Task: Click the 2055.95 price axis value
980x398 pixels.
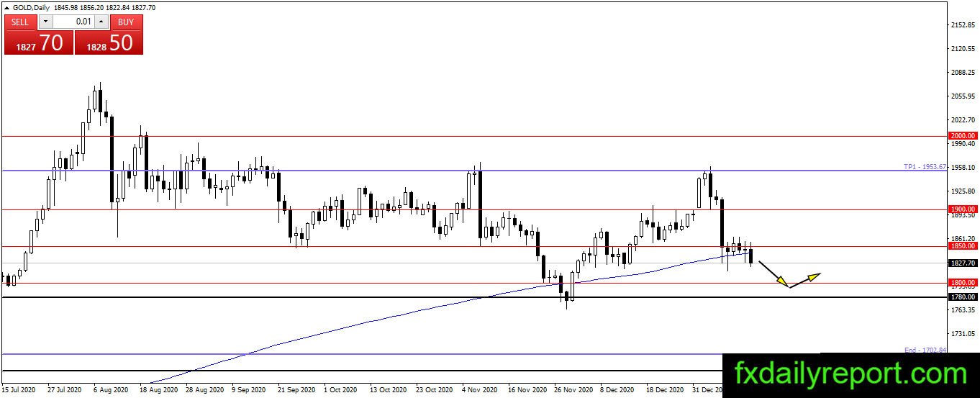Action: 963,96
